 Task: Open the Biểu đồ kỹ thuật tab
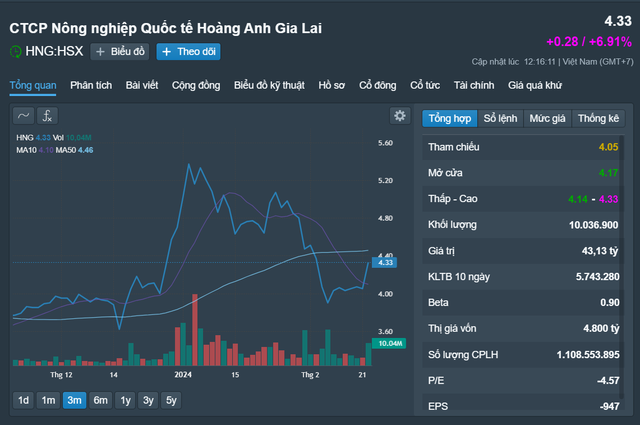(270, 85)
